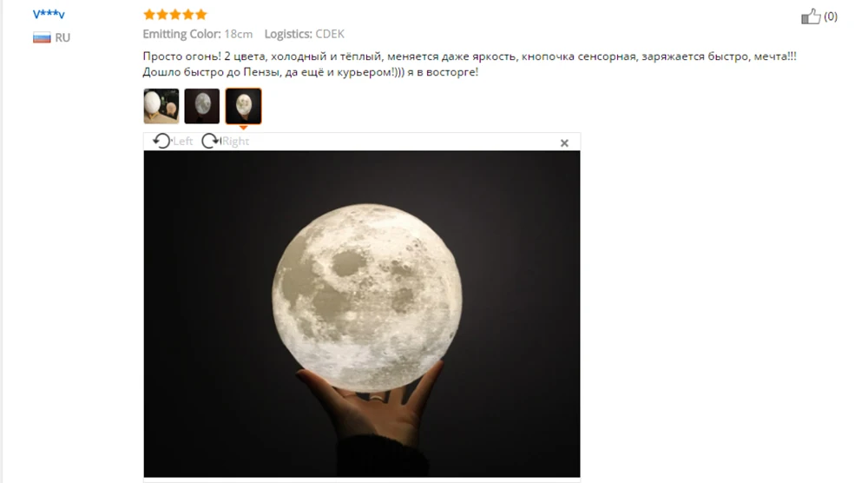Click the 'Left' rotate label
The height and width of the screenshot is (483, 868).
click(182, 142)
